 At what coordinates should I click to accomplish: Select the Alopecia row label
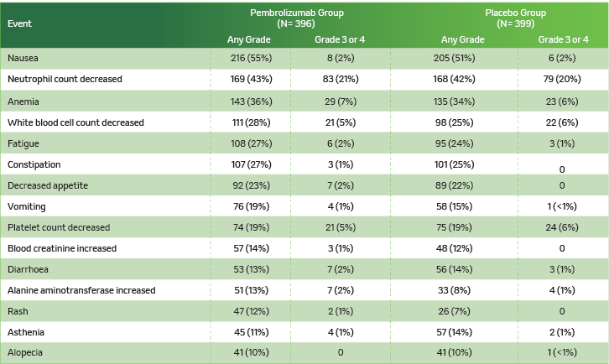tap(26, 353)
